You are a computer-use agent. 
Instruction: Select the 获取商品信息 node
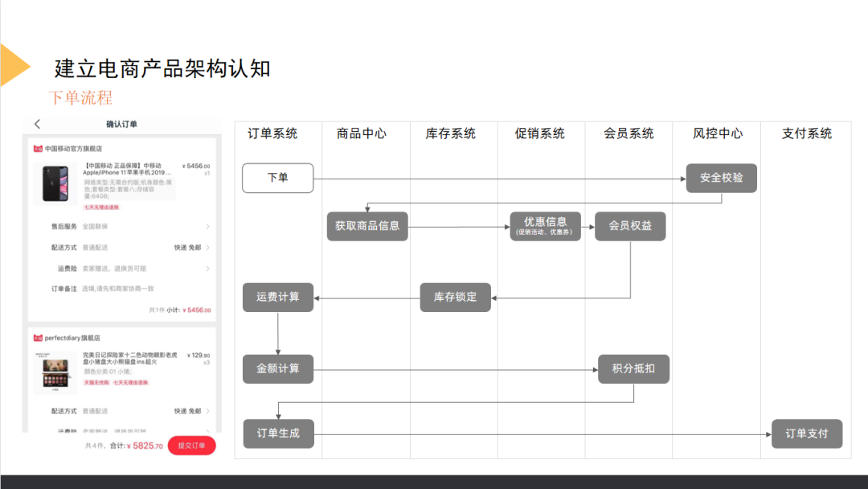point(367,226)
